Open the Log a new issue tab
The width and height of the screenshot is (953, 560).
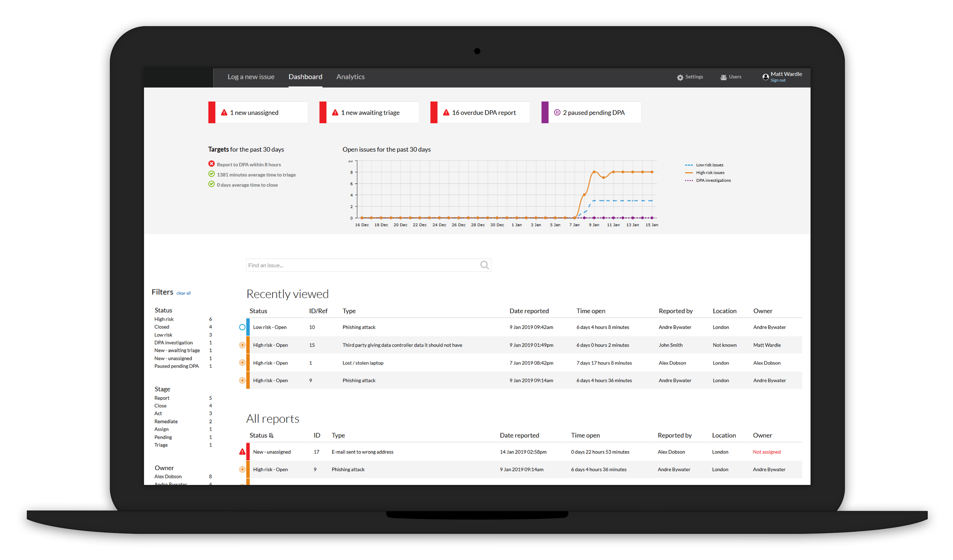(251, 77)
